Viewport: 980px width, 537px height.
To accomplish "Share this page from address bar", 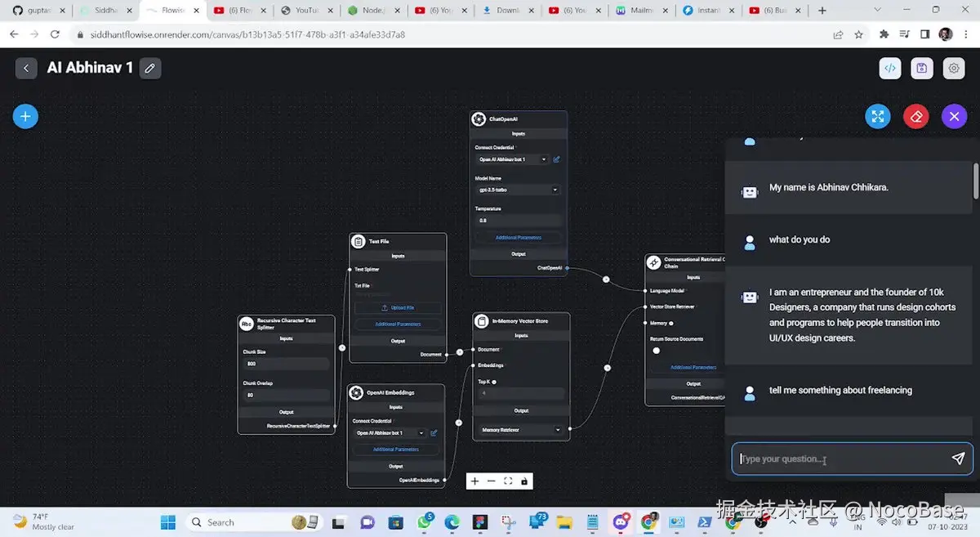I will point(839,35).
